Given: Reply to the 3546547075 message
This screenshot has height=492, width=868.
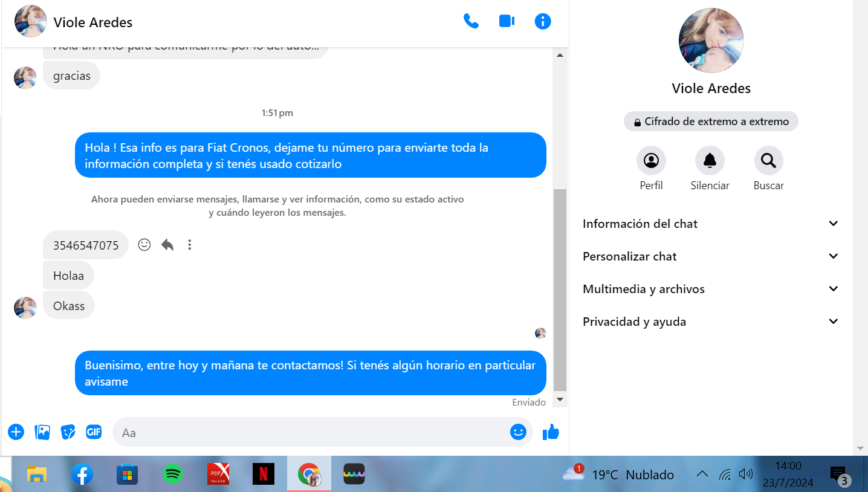Looking at the screenshot, I should (167, 245).
